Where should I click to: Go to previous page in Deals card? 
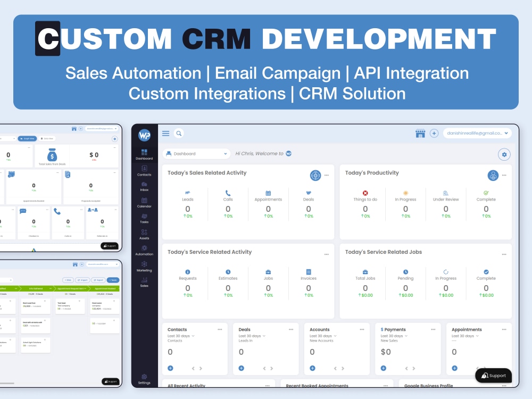[264, 369]
